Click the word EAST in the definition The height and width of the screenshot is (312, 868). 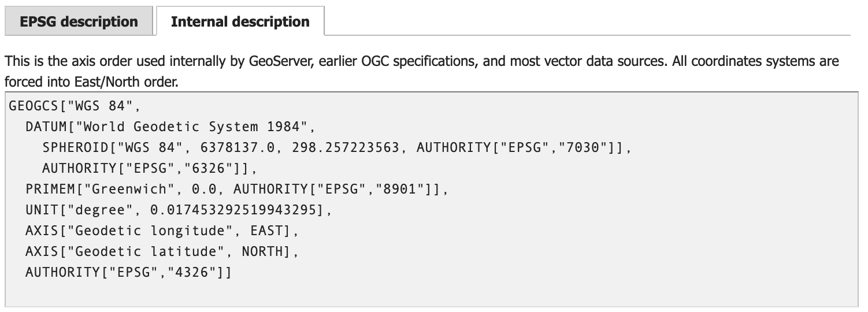266,231
